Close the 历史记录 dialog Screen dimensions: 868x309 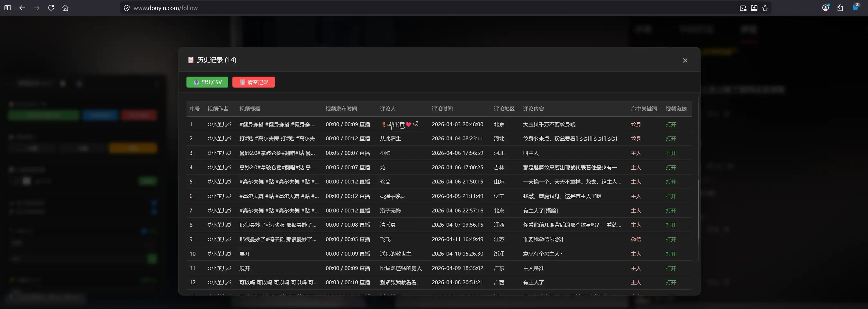point(685,61)
